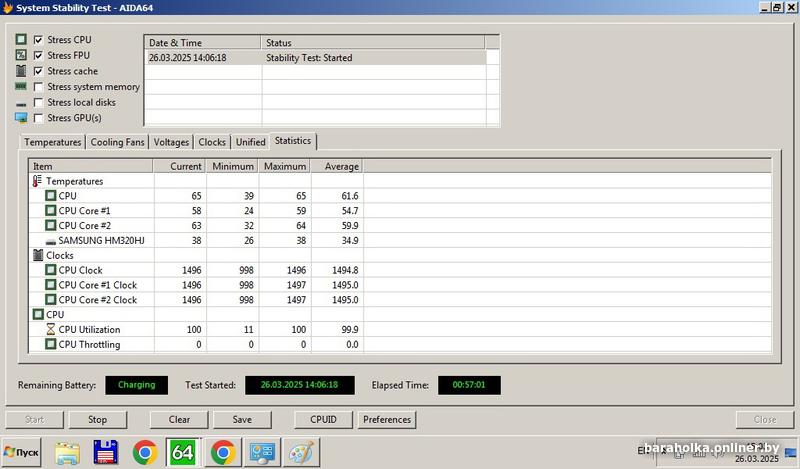800x469 pixels.
Task: Select the SAMSUNG HM320HJ row label
Action: 102,240
